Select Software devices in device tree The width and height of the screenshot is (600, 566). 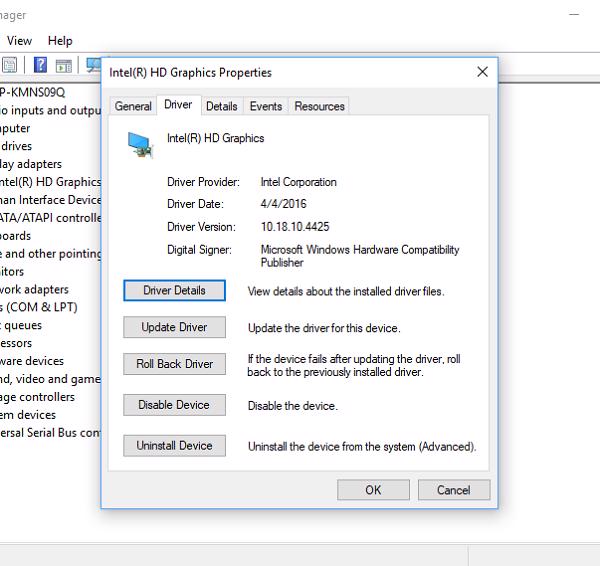(32, 361)
